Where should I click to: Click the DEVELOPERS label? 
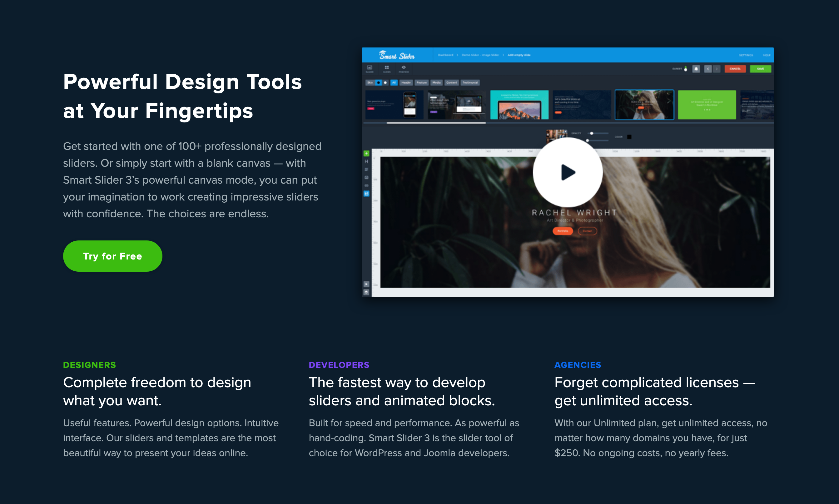(339, 365)
